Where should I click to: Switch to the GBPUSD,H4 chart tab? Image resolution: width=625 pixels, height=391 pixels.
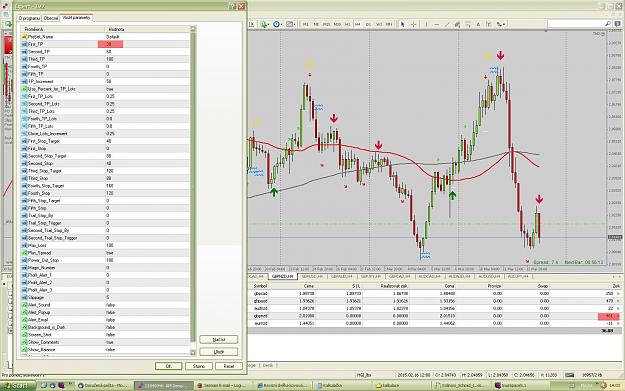coord(312,276)
